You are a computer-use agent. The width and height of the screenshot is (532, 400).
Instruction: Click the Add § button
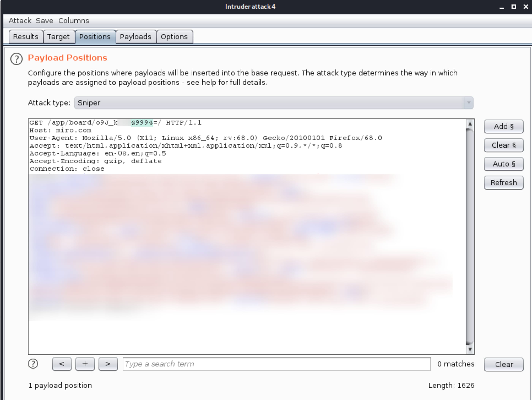pyautogui.click(x=504, y=126)
